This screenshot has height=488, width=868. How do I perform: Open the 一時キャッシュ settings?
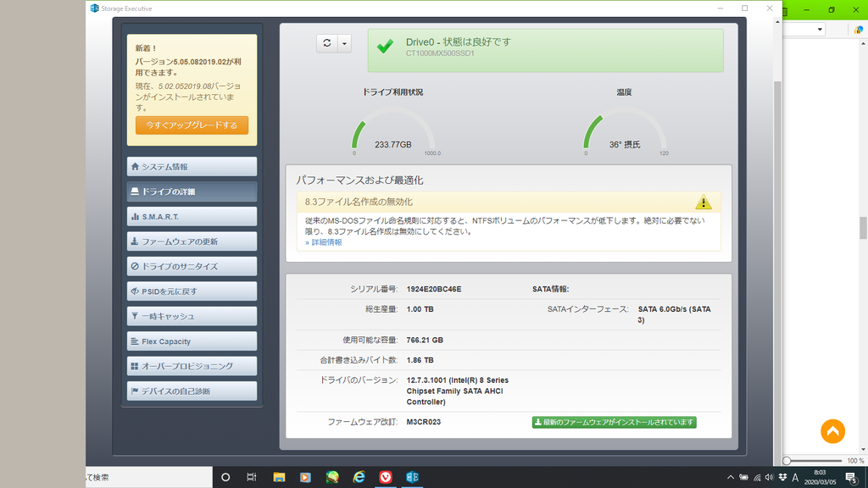[192, 316]
